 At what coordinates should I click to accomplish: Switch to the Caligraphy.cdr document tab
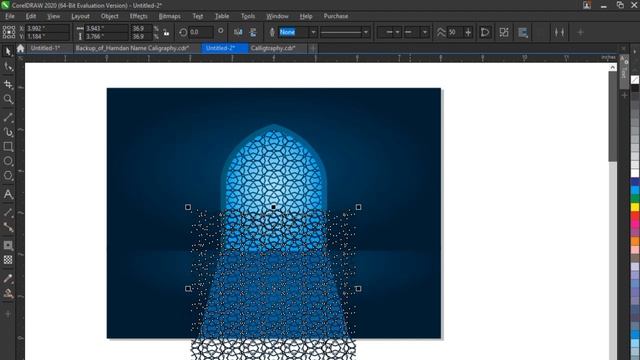(277, 48)
